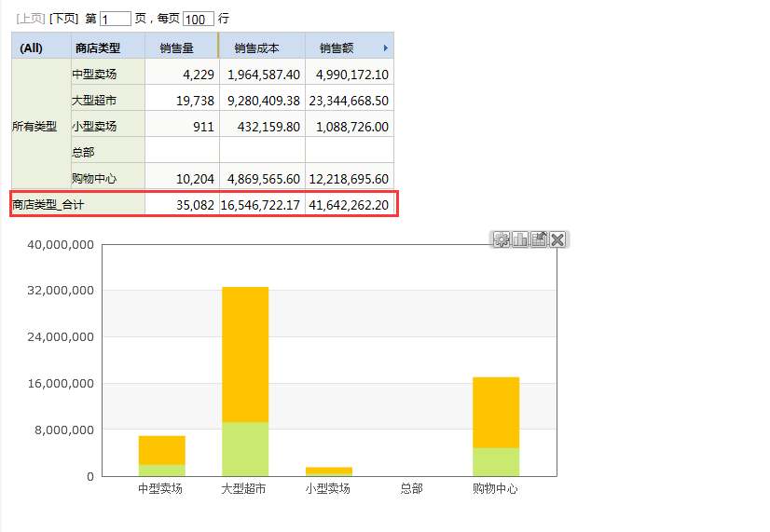Image resolution: width=770 pixels, height=532 pixels.
Task: Click the 23,344,668.50 sales amount cell
Action: point(350,98)
